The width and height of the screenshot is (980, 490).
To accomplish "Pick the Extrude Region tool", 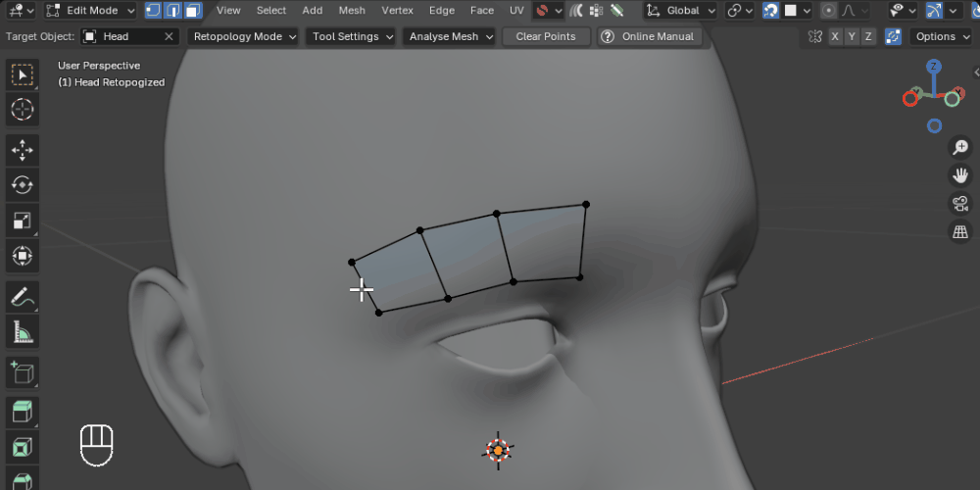I will point(23,413).
